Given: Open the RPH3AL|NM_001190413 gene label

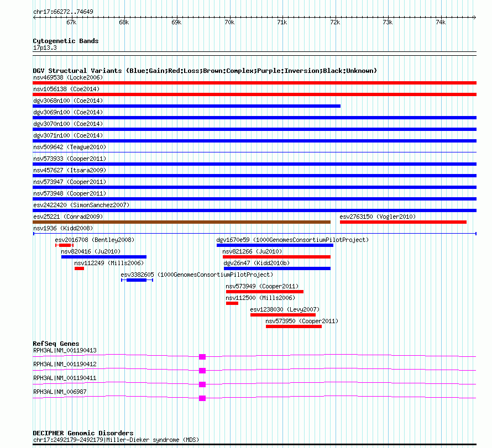Looking at the screenshot, I should pos(65,350).
